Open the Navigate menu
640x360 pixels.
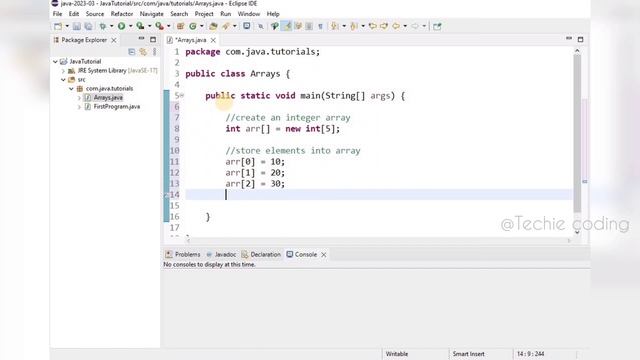click(151, 14)
